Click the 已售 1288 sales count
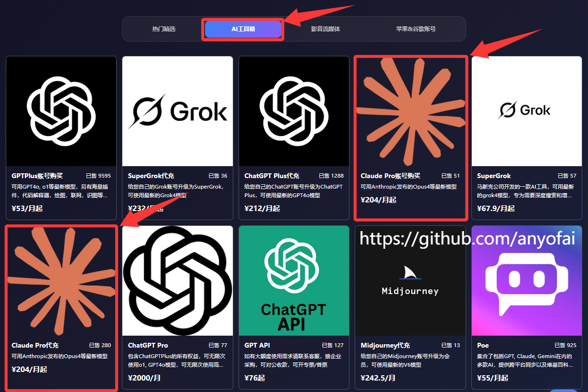The image size is (588, 392). [x=331, y=176]
